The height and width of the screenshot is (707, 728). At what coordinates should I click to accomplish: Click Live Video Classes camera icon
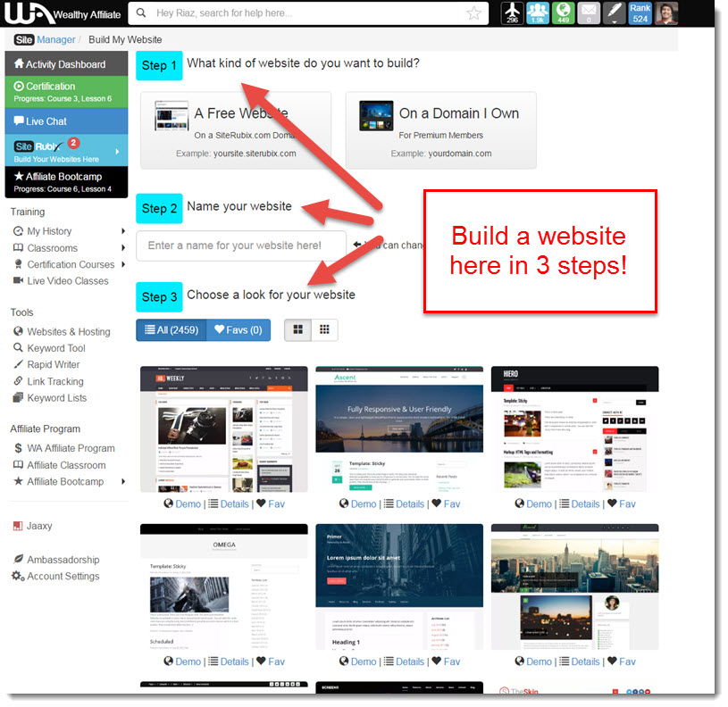coord(18,280)
